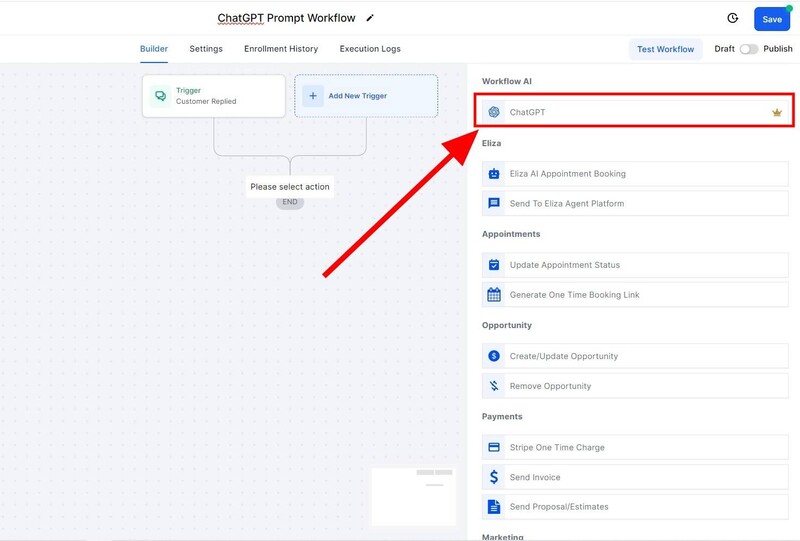This screenshot has width=800, height=541.
Task: Click the Send Proposal/Estimates document icon
Action: pyautogui.click(x=494, y=506)
